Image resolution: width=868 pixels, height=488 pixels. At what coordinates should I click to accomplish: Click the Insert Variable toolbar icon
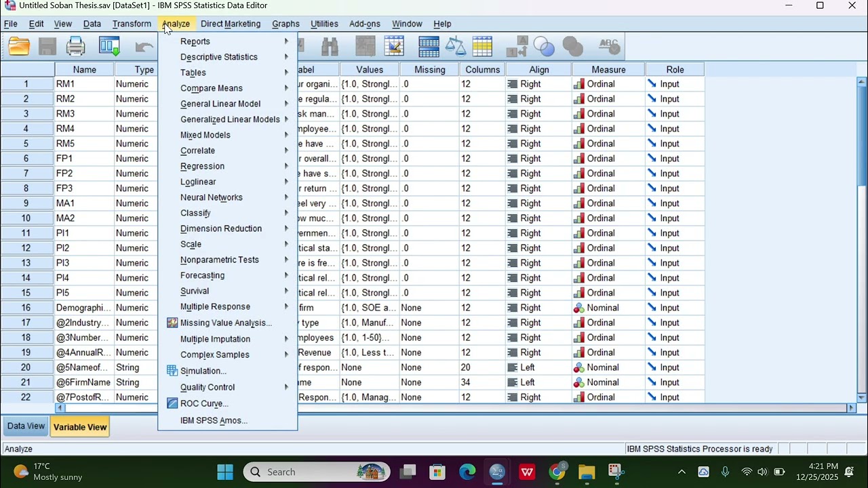click(394, 46)
